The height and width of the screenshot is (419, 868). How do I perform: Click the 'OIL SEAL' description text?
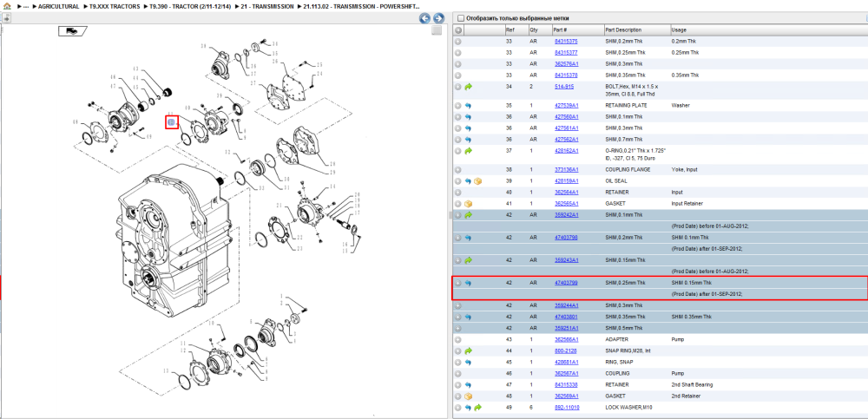pyautogui.click(x=617, y=181)
